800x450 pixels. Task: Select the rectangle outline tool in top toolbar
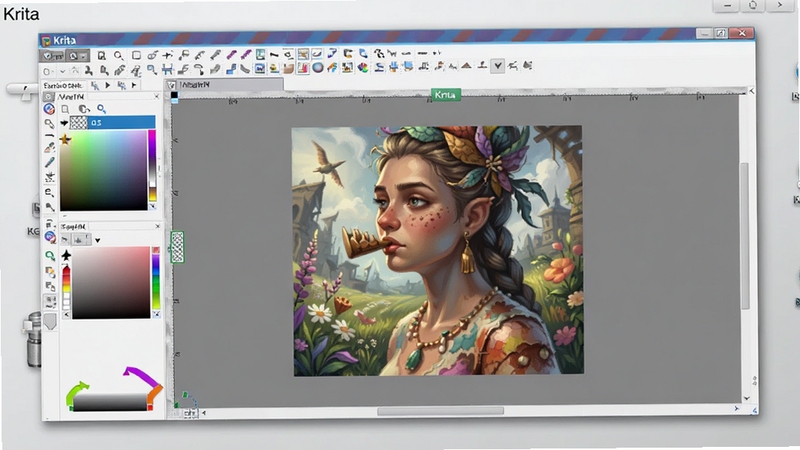[136, 55]
